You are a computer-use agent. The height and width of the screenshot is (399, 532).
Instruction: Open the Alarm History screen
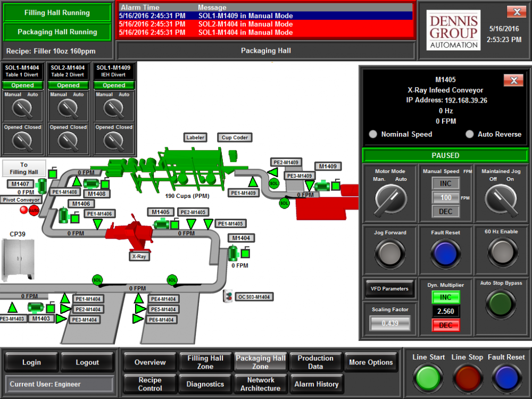coord(317,384)
